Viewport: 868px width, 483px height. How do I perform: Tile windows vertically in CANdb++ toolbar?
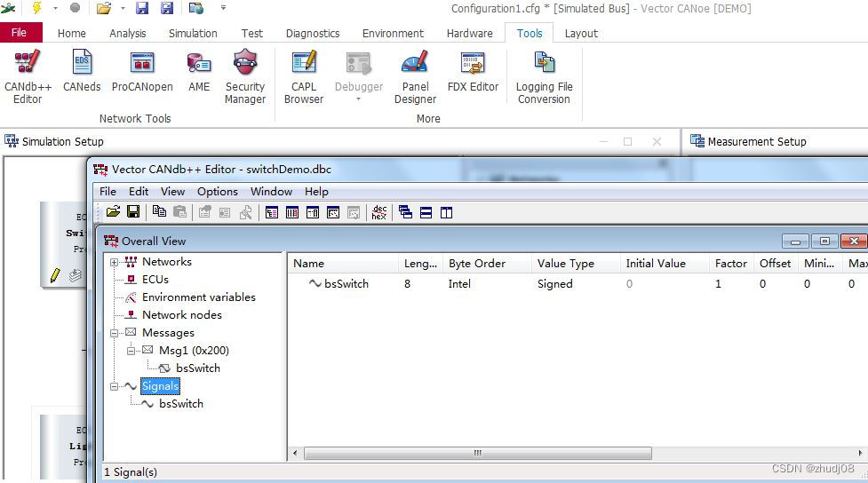(x=446, y=212)
